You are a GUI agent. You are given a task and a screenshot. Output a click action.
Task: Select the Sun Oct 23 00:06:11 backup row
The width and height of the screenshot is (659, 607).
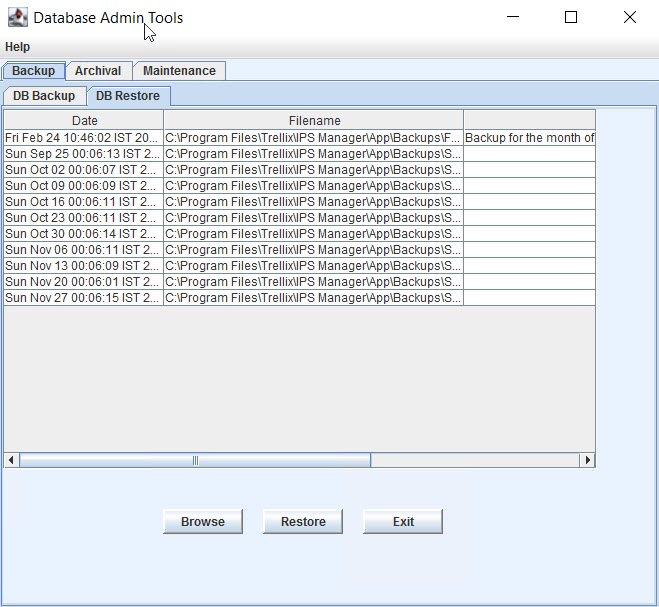click(299, 218)
